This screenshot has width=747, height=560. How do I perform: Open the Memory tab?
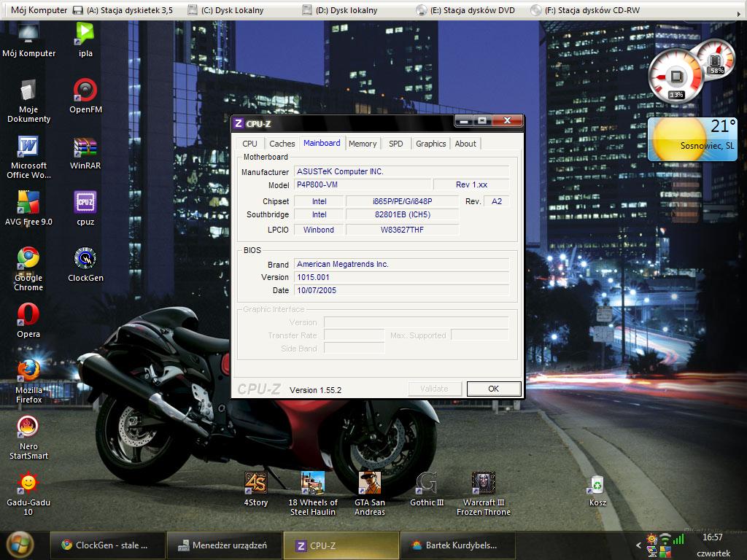click(x=363, y=144)
